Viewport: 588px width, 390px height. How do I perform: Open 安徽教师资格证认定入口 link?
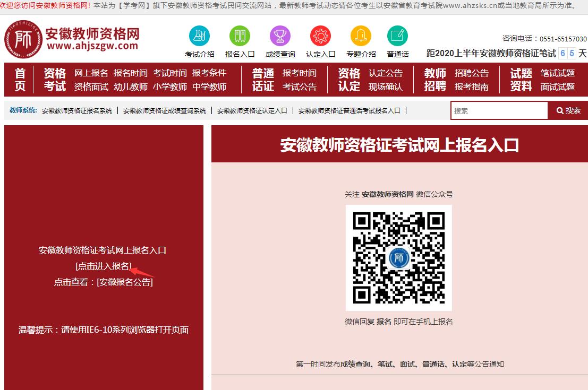pos(252,110)
